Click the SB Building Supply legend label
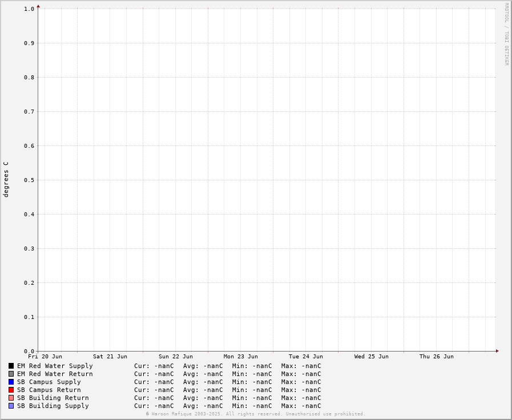512x420 pixels. pos(53,406)
